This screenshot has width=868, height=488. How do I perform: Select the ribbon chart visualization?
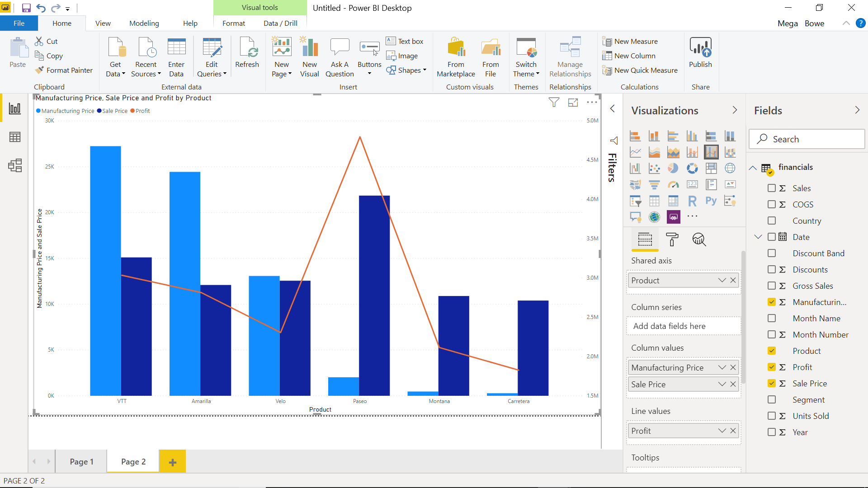pos(730,152)
